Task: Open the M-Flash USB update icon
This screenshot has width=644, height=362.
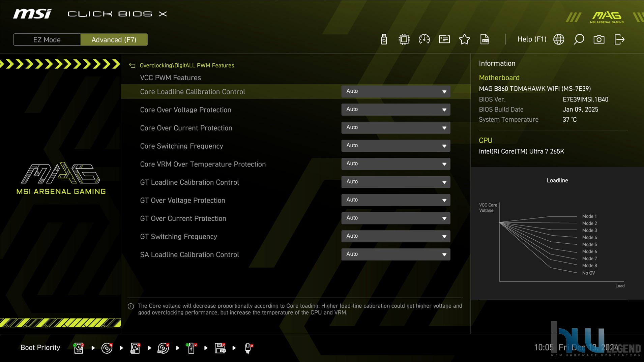Action: click(384, 39)
